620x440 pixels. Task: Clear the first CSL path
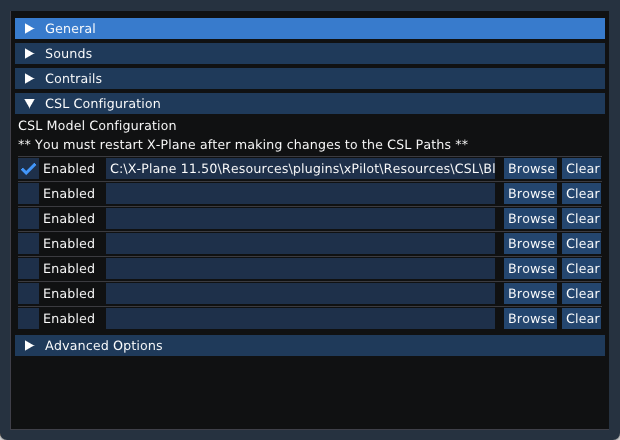(x=582, y=169)
